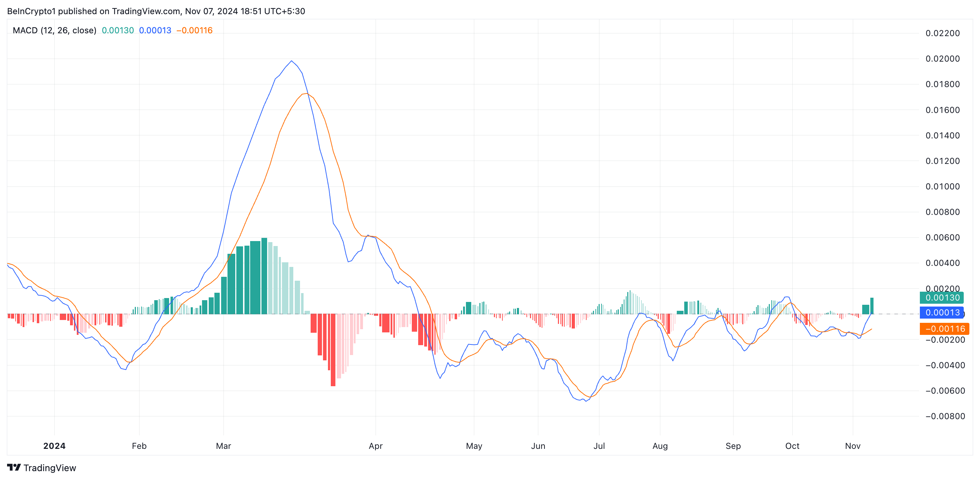980x480 pixels.
Task: Click the TradingView logo icon
Action: 14,467
